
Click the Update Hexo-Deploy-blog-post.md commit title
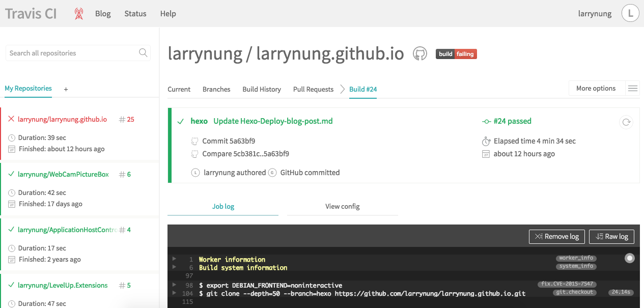(273, 121)
